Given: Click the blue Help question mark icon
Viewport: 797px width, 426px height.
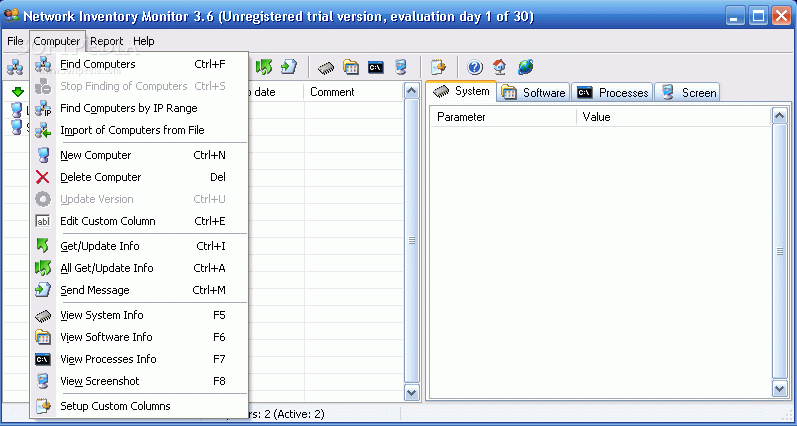Looking at the screenshot, I should click(x=475, y=67).
